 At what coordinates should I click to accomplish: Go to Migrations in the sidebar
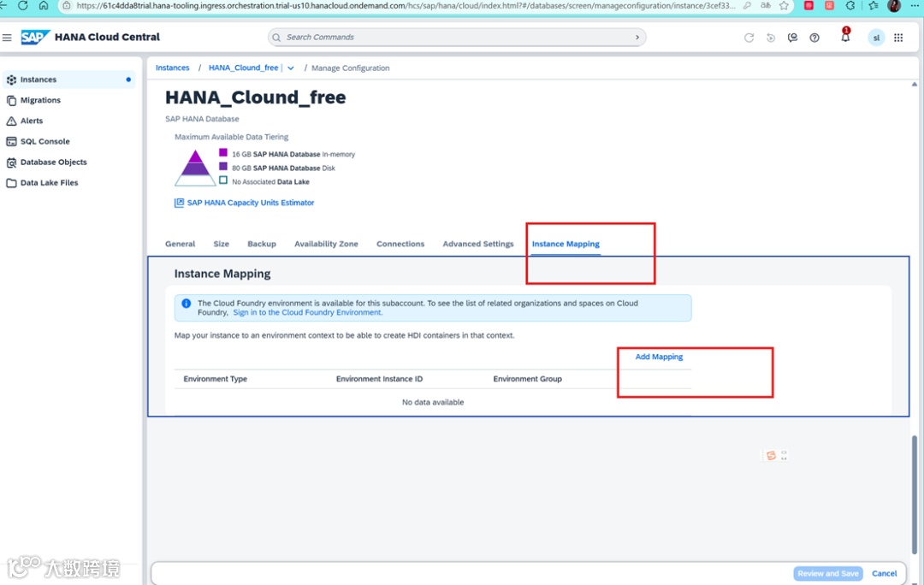(x=40, y=100)
